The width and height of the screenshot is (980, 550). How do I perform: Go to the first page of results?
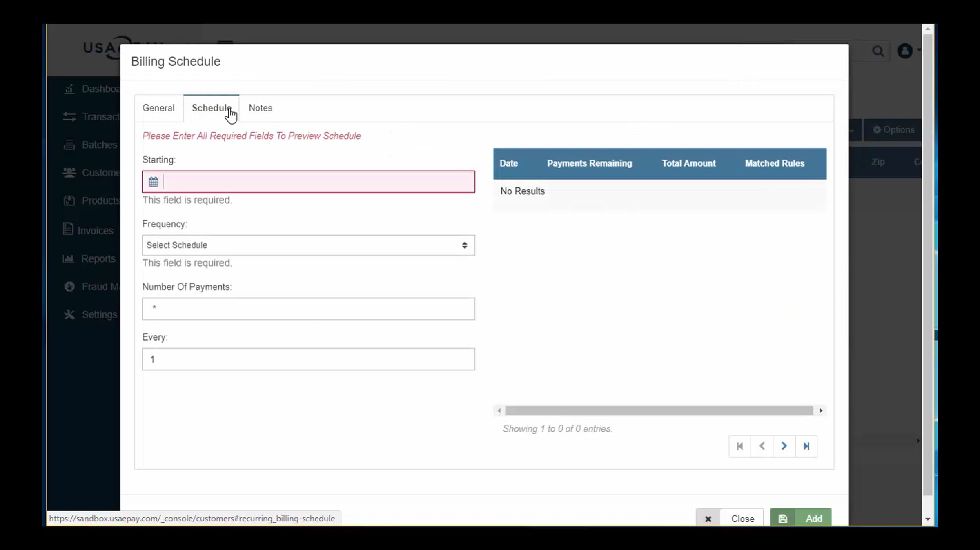[x=739, y=446]
